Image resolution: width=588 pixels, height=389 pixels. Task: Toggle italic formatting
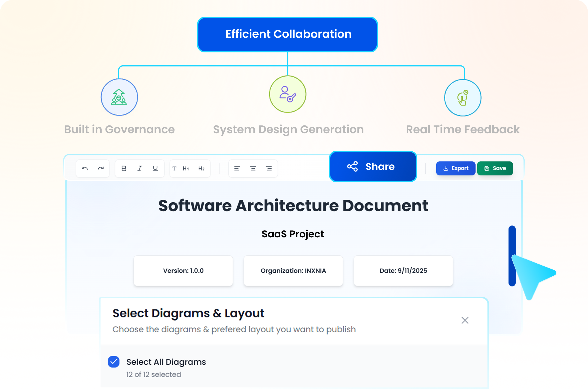(140, 168)
